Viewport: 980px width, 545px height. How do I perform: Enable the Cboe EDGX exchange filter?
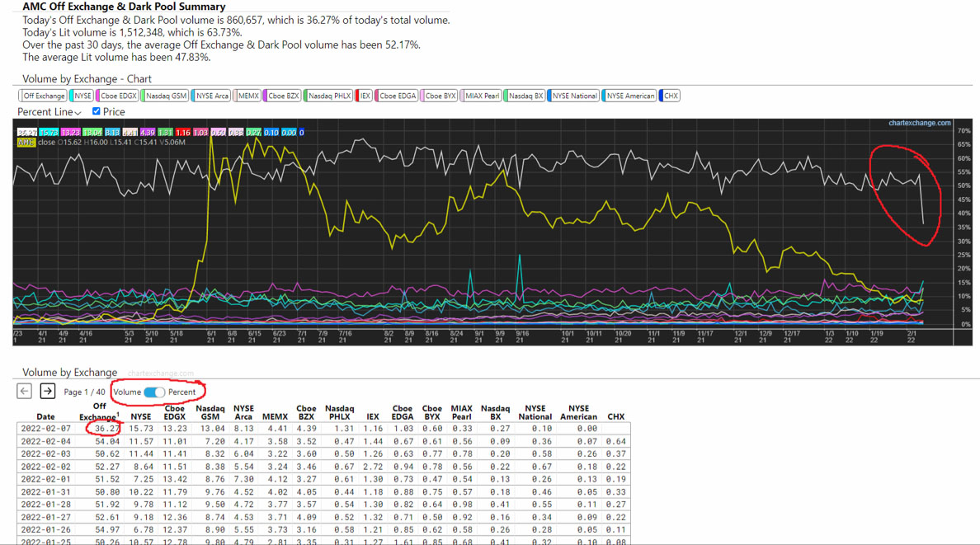click(x=118, y=95)
